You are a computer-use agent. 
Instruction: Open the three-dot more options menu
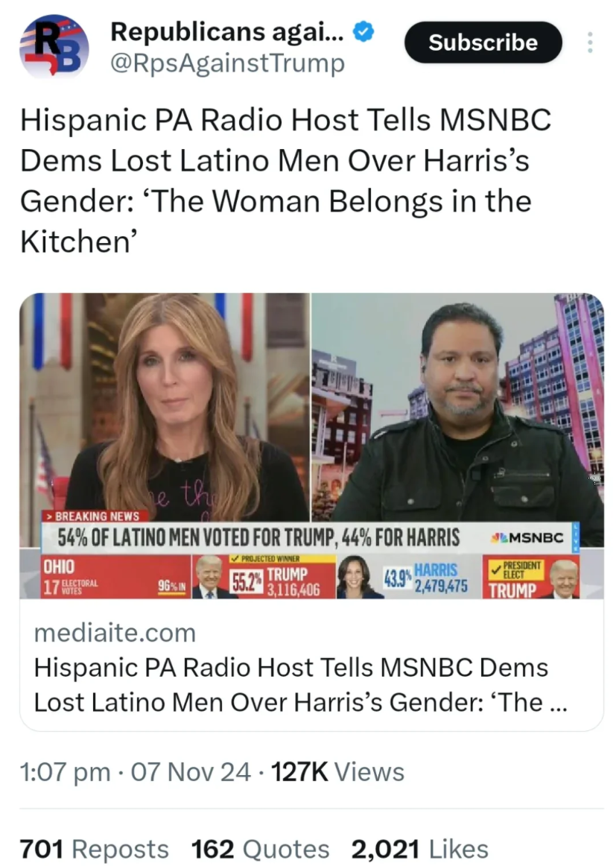click(590, 42)
